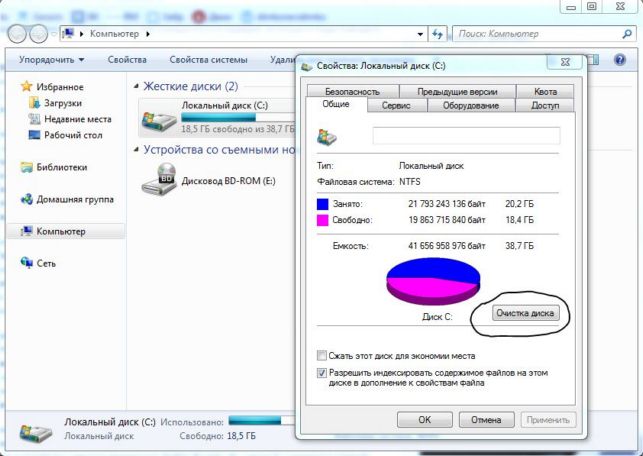Collapse the Устройства со съемными носителями group
The image size is (643, 456).
click(136, 150)
